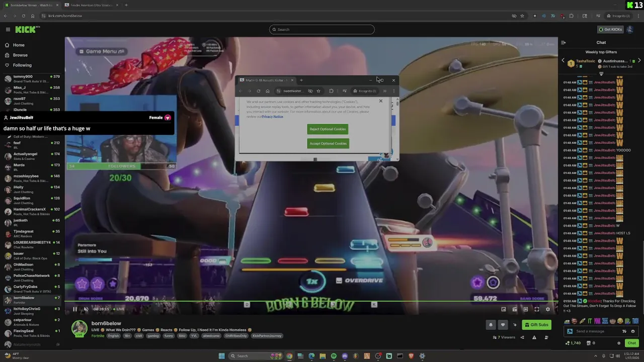This screenshot has width=644, height=362.
Task: Accept Optional Cookies in popup window
Action: [x=328, y=143]
